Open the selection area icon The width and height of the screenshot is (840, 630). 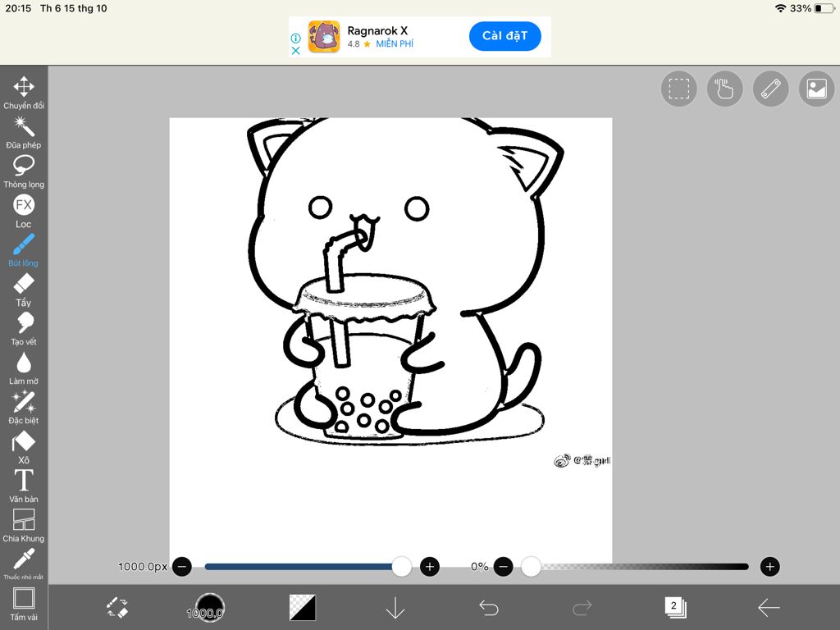click(x=678, y=89)
